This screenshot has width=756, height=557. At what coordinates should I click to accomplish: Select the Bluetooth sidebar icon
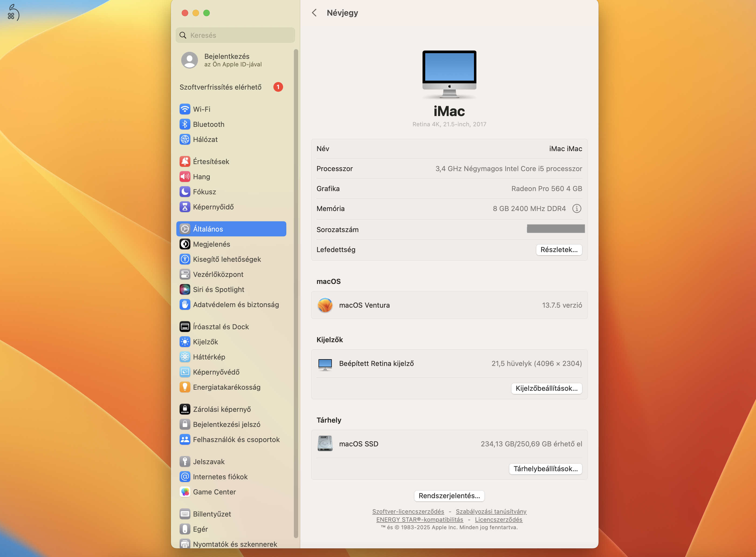[x=185, y=124]
